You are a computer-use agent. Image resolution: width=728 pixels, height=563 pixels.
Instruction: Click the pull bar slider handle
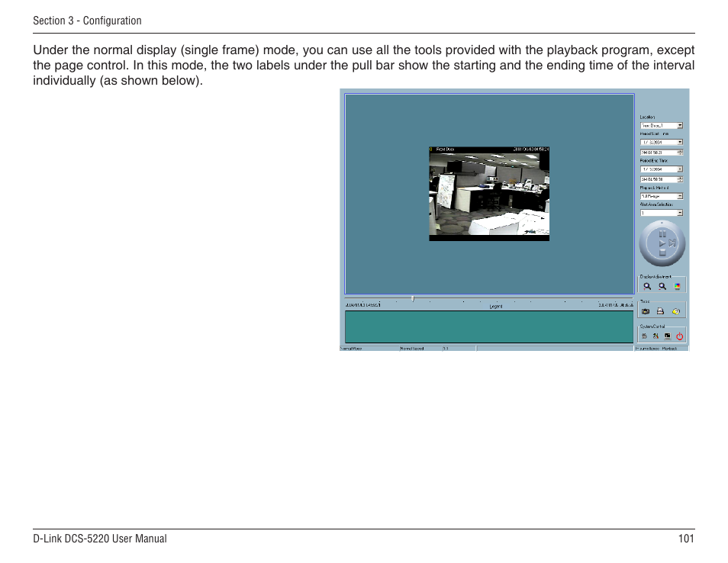pos(413,299)
